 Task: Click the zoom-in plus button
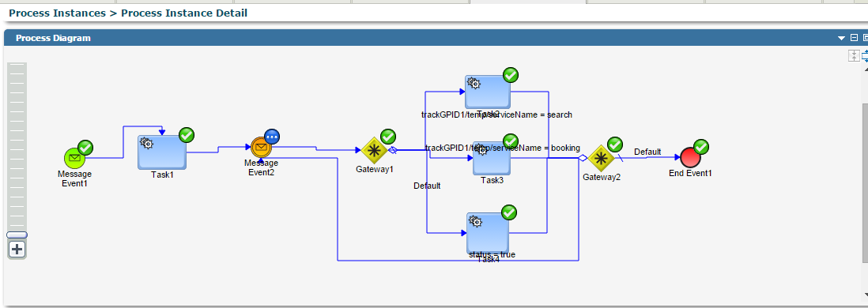[17, 250]
